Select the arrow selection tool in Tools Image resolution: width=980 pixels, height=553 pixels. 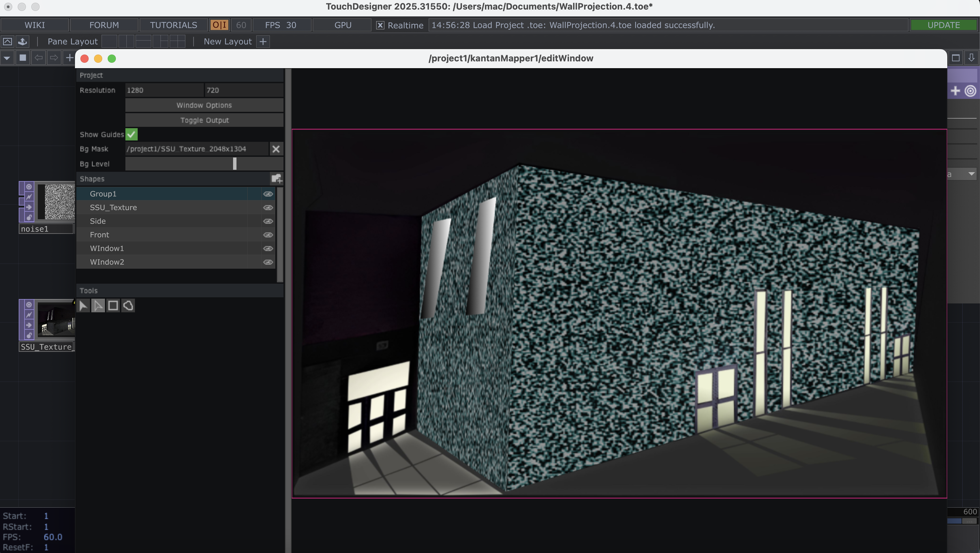point(83,305)
